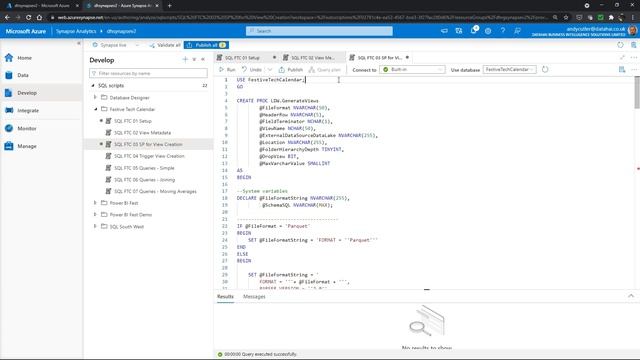The image size is (640, 360).
Task: Open the Integrate hub icon
Action: (x=9, y=111)
